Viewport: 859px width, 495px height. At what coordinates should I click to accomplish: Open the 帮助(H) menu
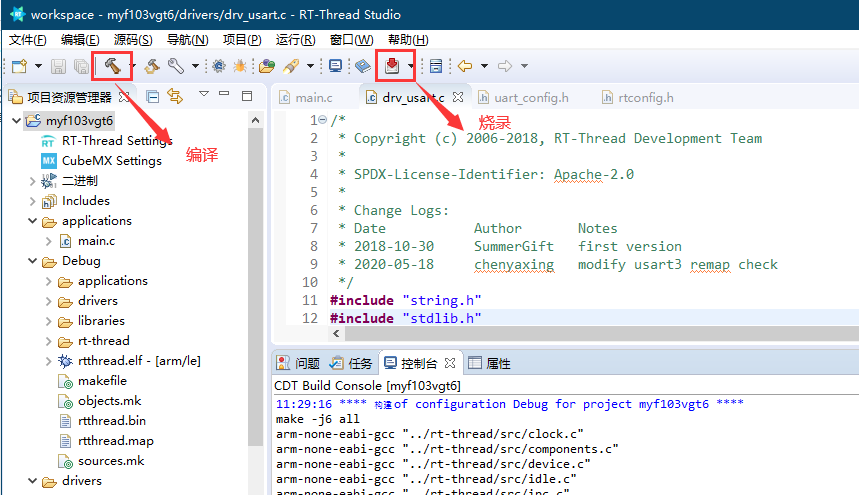coord(408,40)
